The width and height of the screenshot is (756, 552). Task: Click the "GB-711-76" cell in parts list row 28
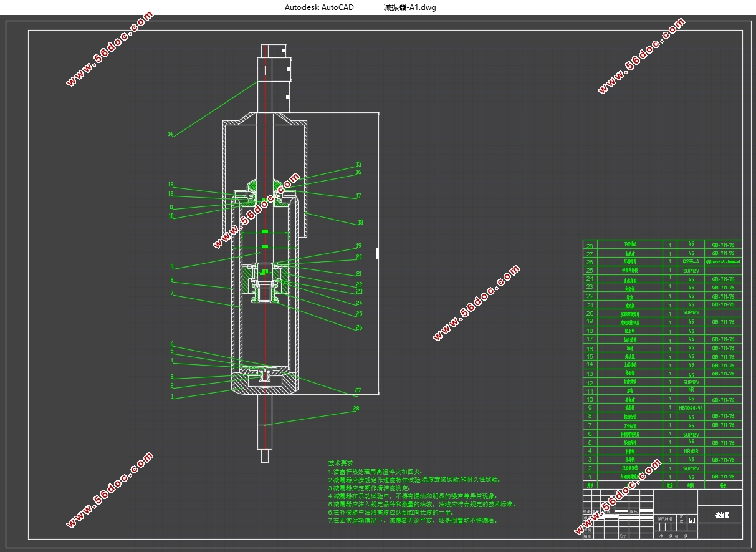[723, 245]
